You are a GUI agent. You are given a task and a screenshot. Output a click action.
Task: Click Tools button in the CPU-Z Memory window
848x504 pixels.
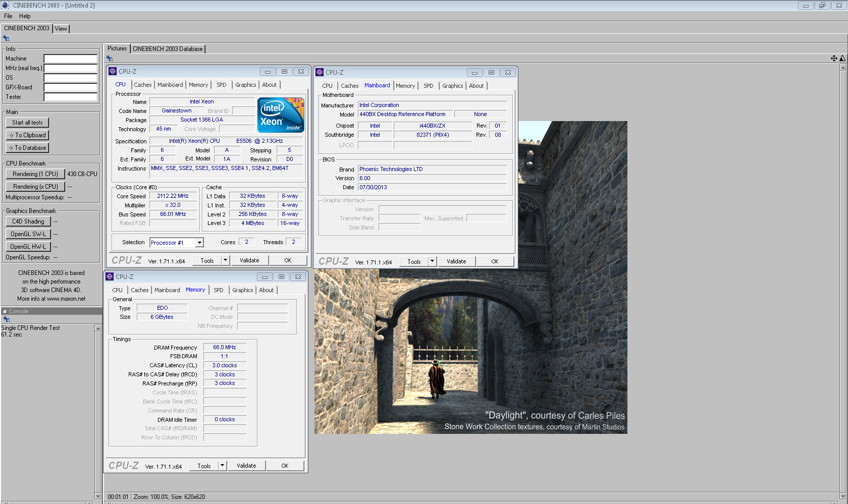[204, 466]
